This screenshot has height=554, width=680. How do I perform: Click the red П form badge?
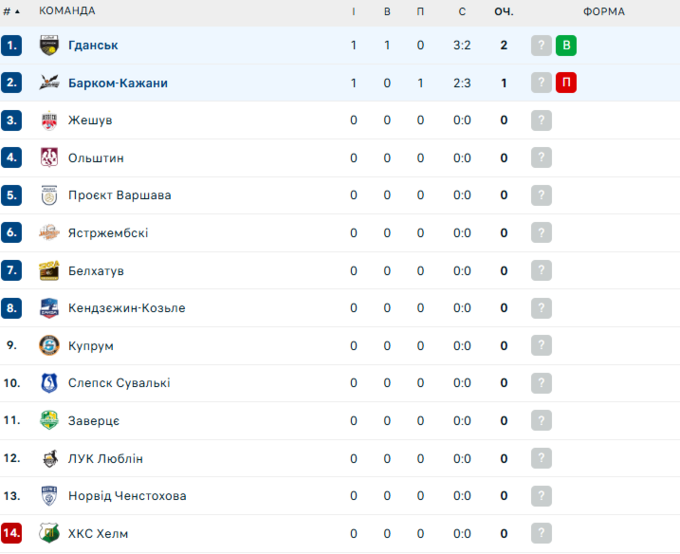click(567, 83)
